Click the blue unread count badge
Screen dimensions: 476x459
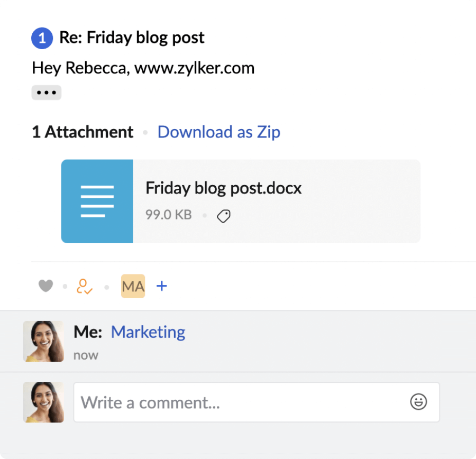point(42,38)
